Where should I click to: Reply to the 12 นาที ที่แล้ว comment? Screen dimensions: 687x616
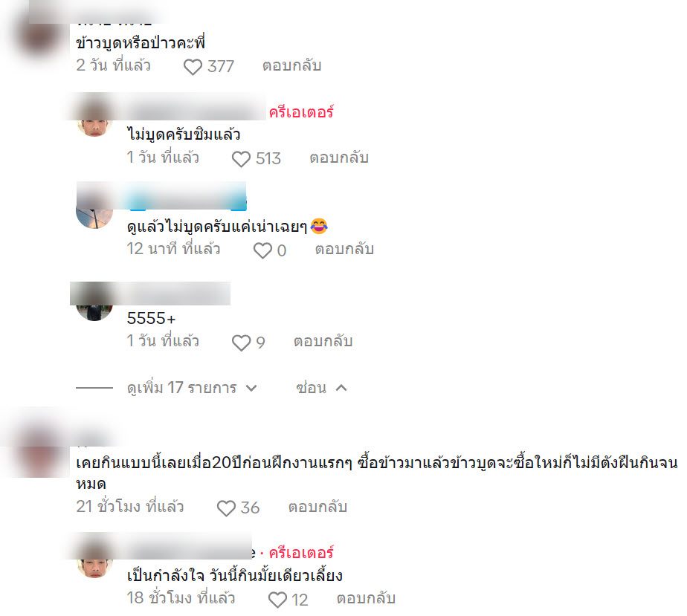click(344, 249)
